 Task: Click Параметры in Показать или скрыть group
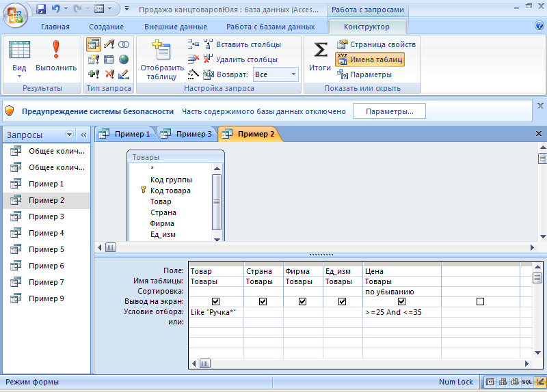point(364,74)
